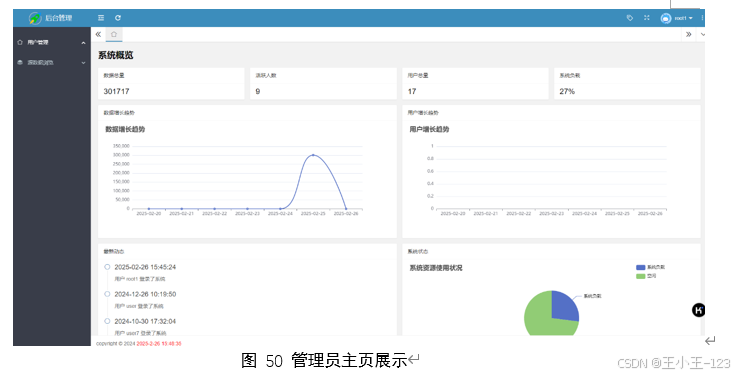Viewport: 742px width, 376px height.
Task: Select the home tab in the tab bar
Action: tap(114, 34)
